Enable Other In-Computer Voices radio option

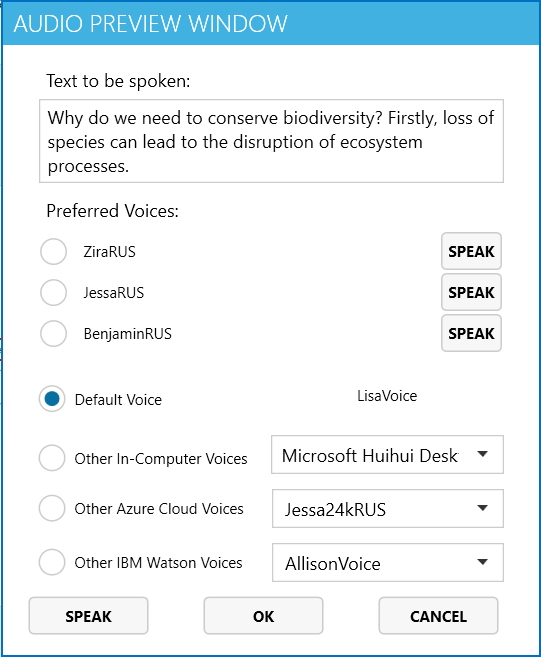(52, 458)
